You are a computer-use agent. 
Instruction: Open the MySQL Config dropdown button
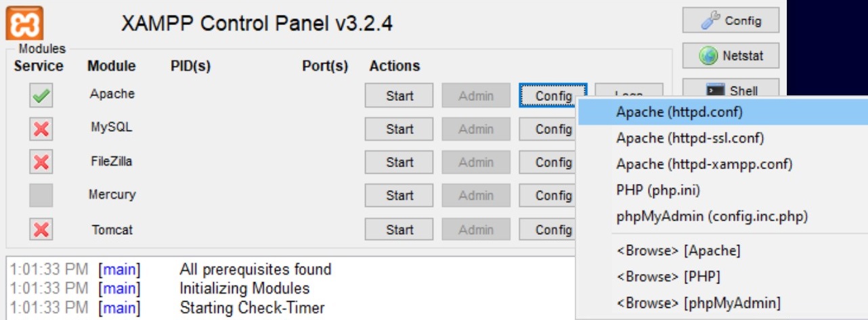coord(548,129)
